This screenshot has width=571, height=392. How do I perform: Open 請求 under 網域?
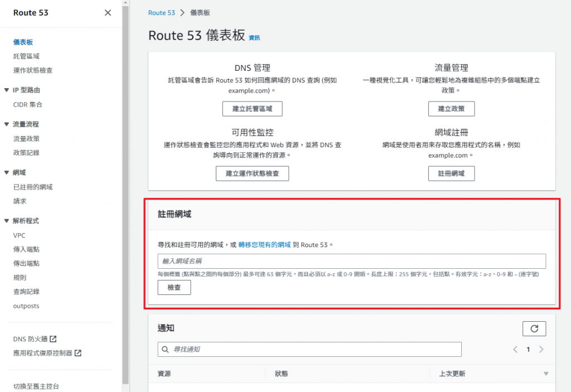click(20, 201)
